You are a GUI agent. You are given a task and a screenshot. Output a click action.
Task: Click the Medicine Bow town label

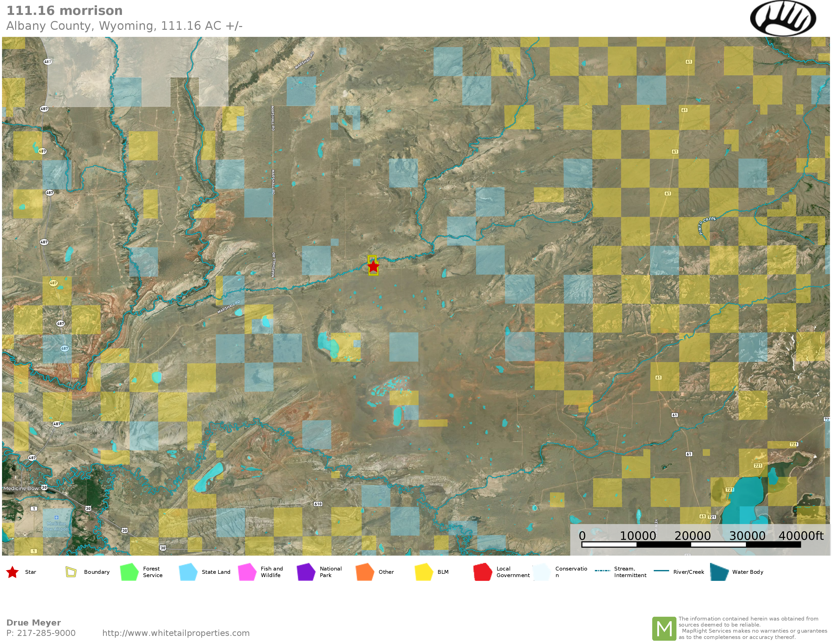click(21, 488)
